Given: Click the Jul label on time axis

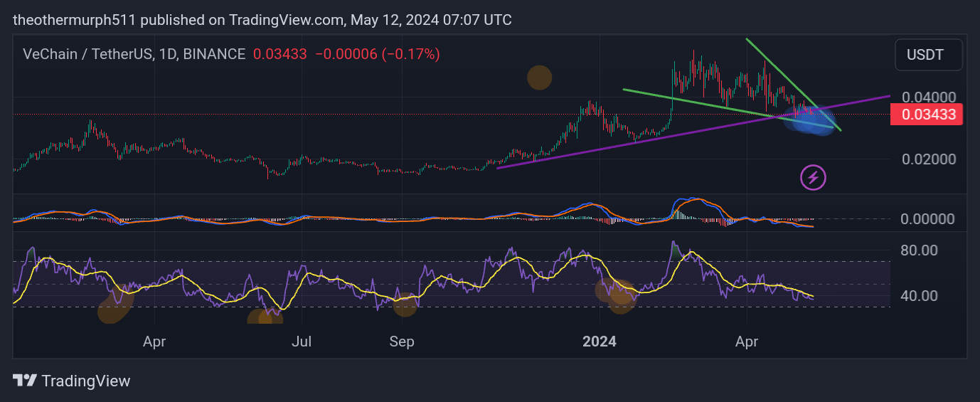Looking at the screenshot, I should coord(303,342).
